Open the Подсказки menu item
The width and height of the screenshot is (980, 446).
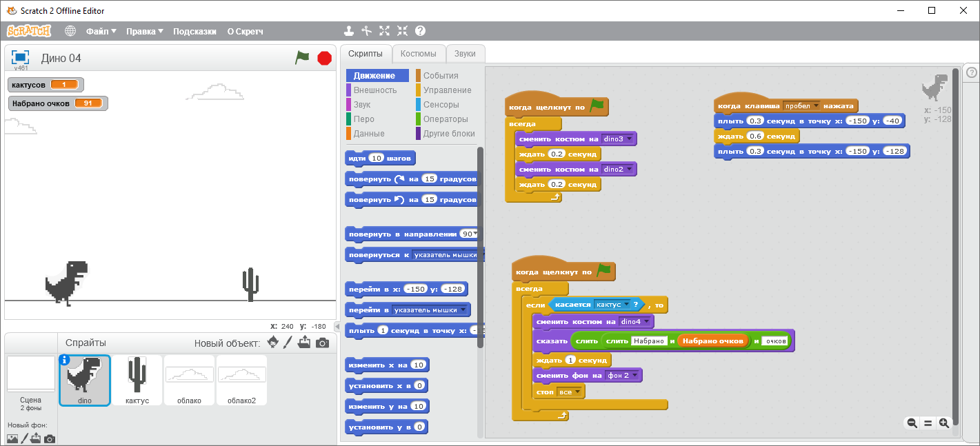tap(194, 31)
